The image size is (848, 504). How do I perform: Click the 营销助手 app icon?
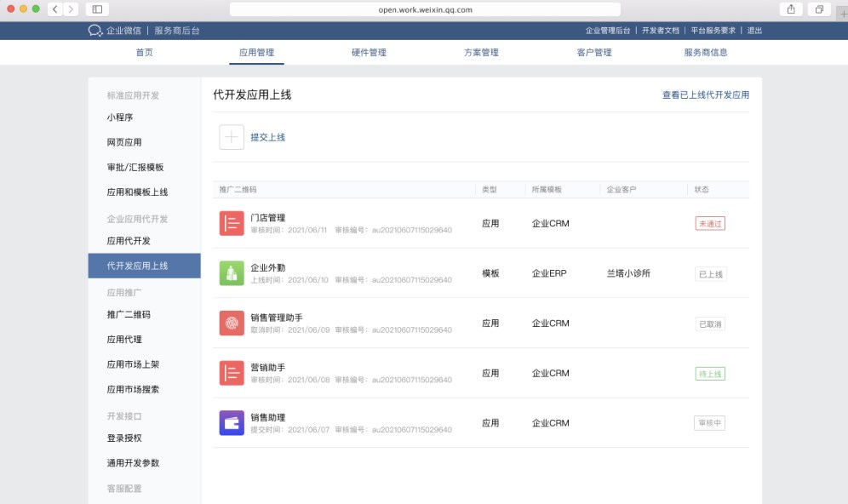[x=232, y=373]
